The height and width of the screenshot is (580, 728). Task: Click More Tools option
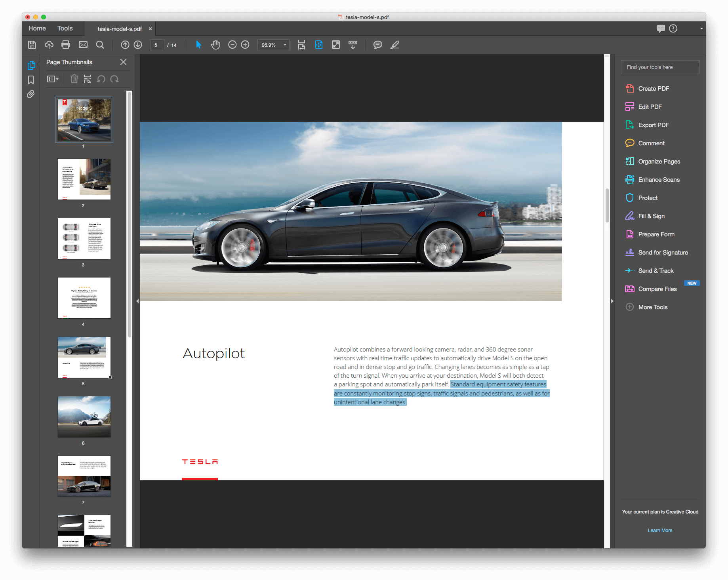click(x=646, y=307)
